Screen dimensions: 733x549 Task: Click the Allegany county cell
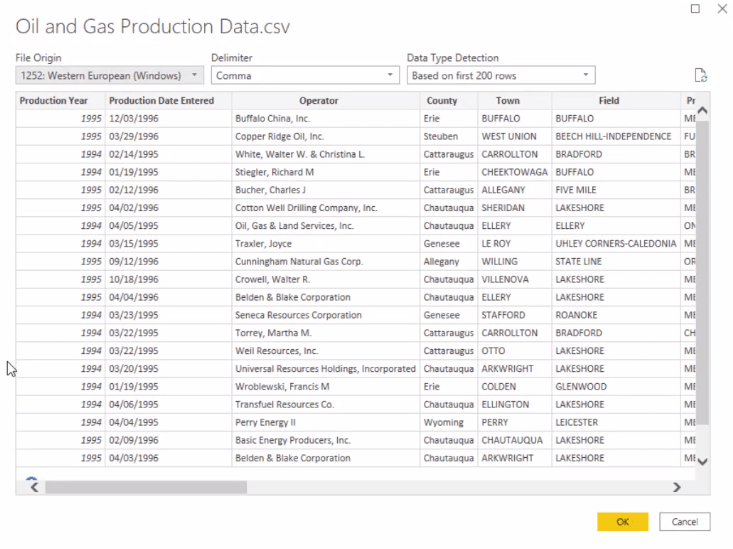pos(449,261)
